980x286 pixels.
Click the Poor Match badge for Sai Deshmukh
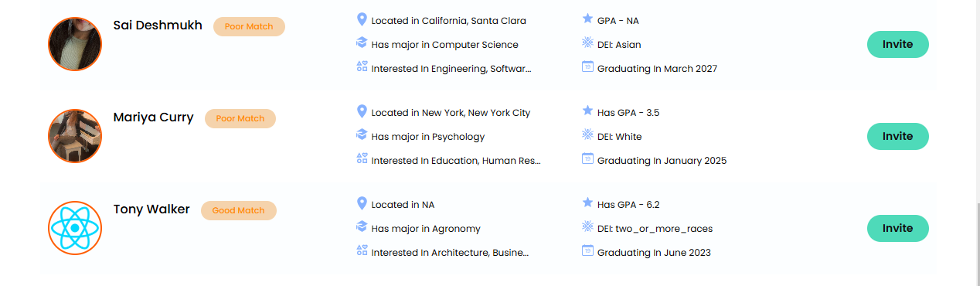pyautogui.click(x=249, y=26)
